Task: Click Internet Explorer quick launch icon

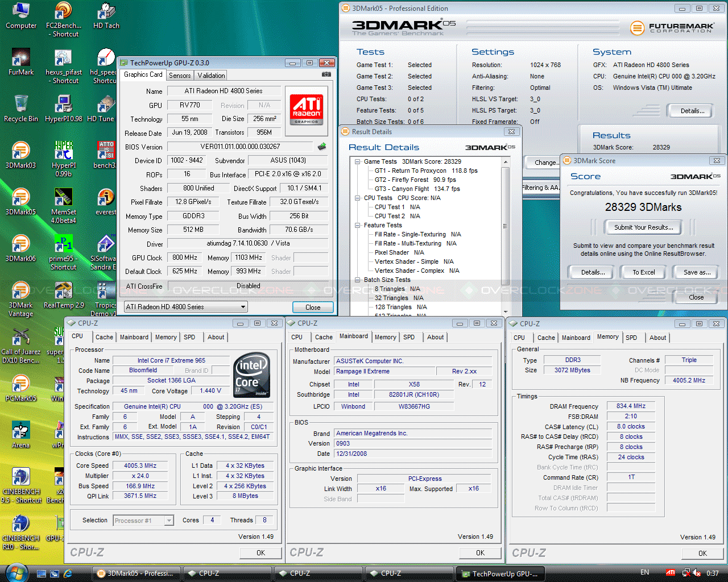Action: [68, 573]
